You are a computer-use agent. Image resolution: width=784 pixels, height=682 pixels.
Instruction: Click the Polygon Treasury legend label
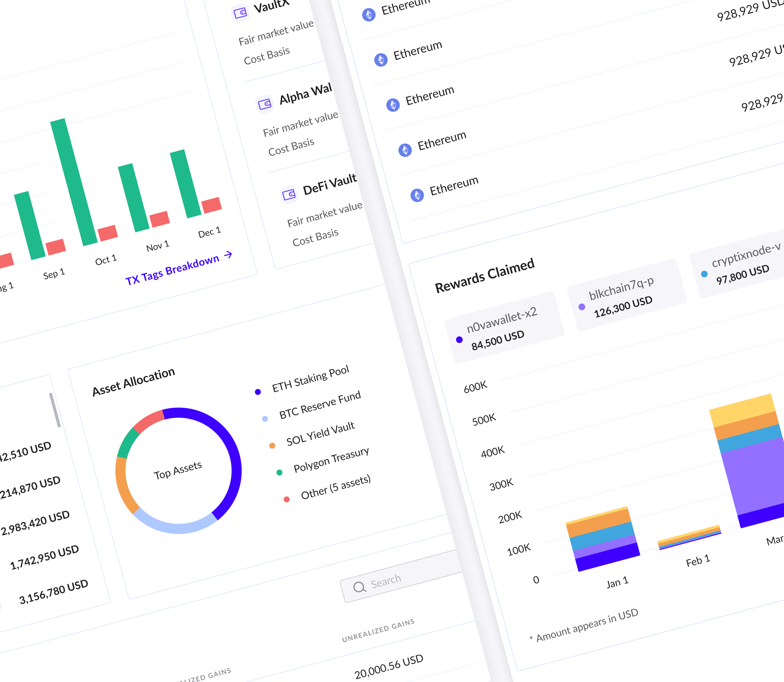(x=331, y=459)
